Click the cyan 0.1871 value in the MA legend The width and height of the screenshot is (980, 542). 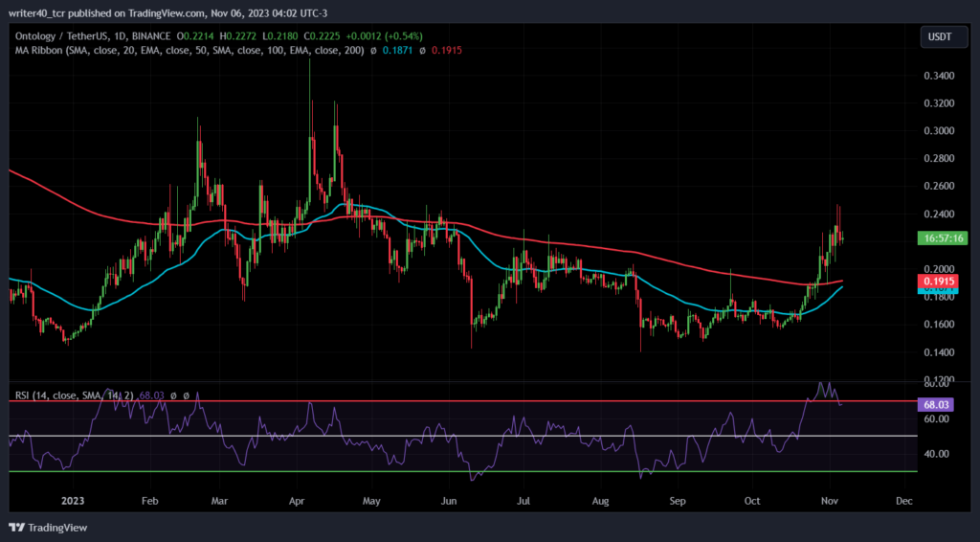point(397,50)
